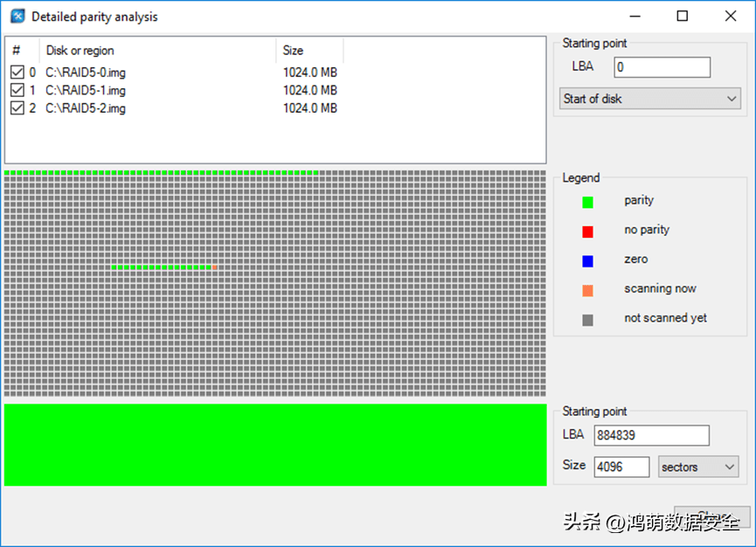Click the Size field showing 4096
Image resolution: width=756 pixels, height=547 pixels.
621,467
